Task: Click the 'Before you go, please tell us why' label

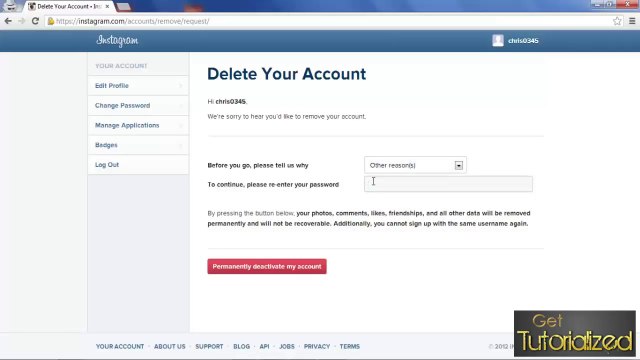Action: (x=258, y=165)
